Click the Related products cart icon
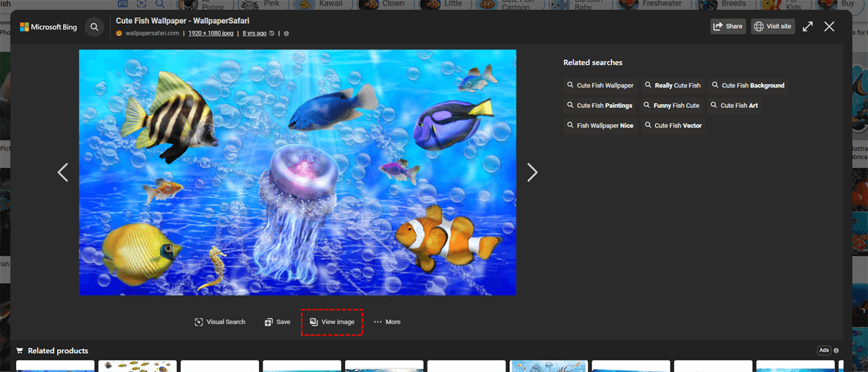 click(20, 351)
